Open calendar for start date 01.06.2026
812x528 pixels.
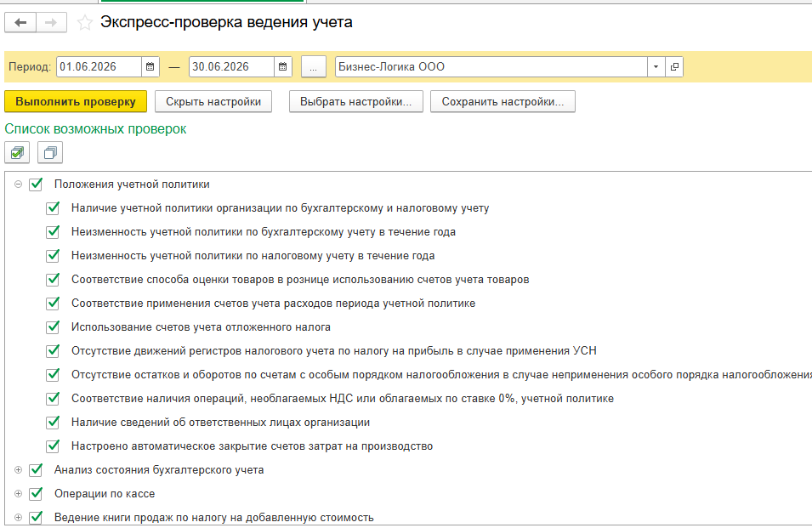150,67
